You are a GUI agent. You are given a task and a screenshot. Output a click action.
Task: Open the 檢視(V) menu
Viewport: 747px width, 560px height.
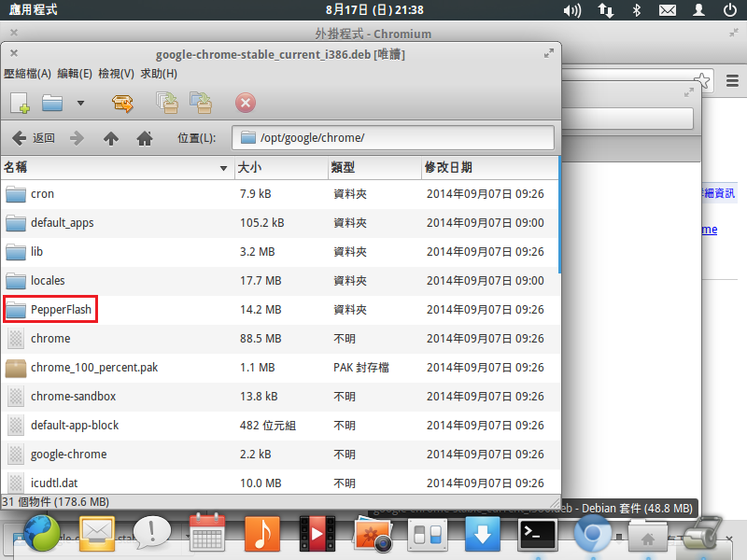(116, 74)
